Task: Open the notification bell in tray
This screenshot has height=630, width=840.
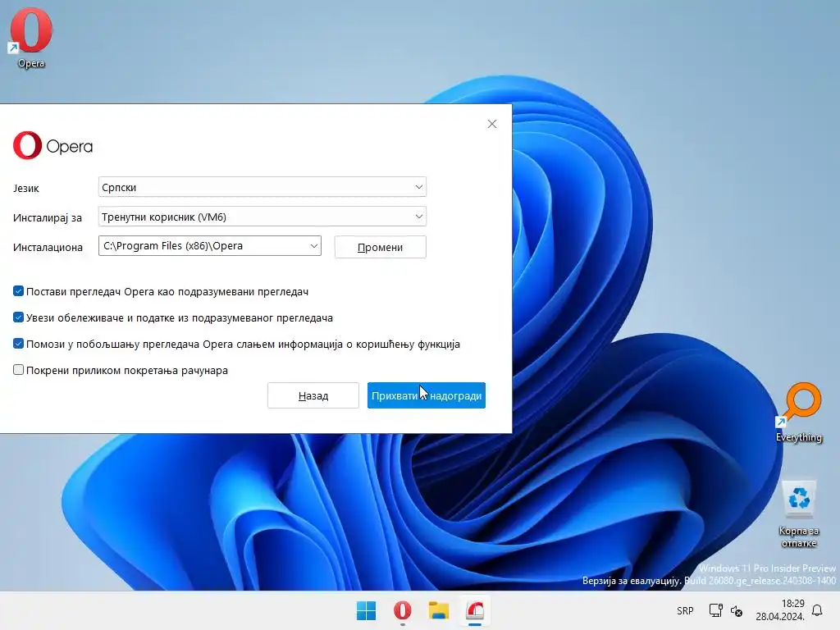Action: pos(818,610)
